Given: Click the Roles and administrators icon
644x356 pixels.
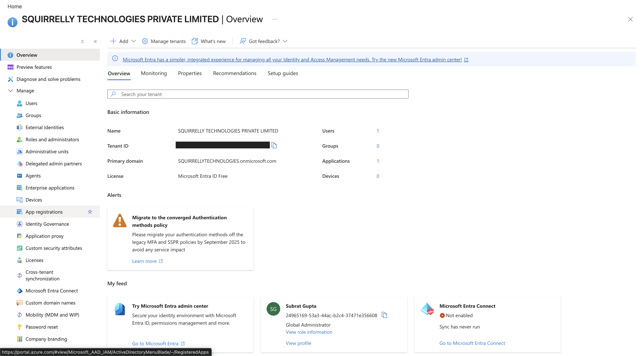Looking at the screenshot, I should (x=20, y=140).
